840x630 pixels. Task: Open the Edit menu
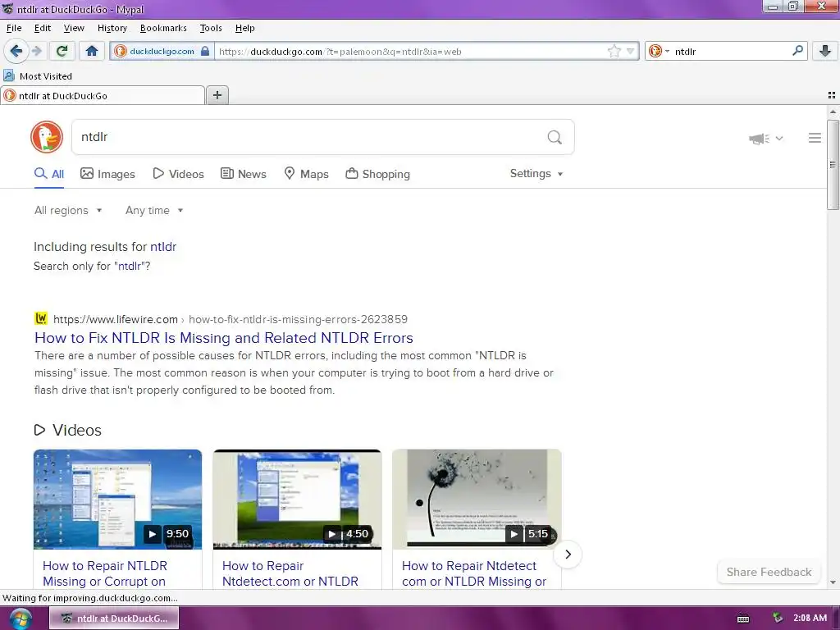[43, 28]
